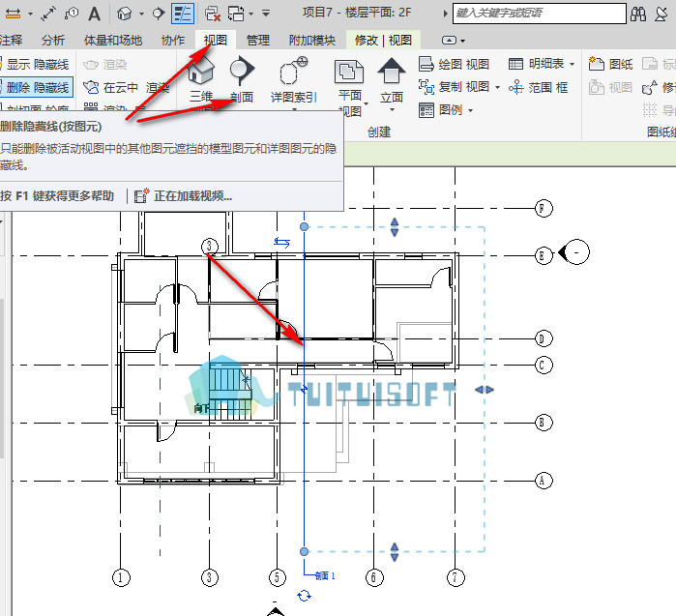Viewport: 676px width, 616px height.
Task: Click 删除 隐藏线 button
Action: pos(36,87)
